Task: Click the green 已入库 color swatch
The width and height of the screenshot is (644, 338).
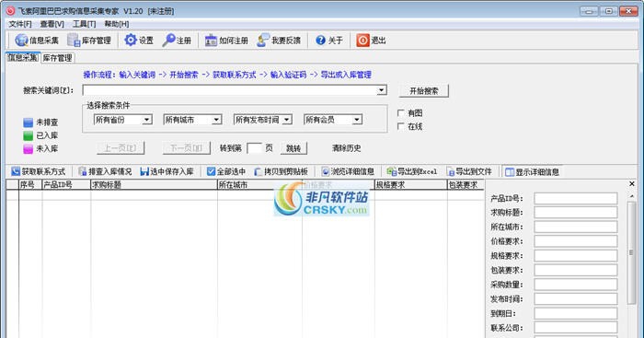Action: 28,135
